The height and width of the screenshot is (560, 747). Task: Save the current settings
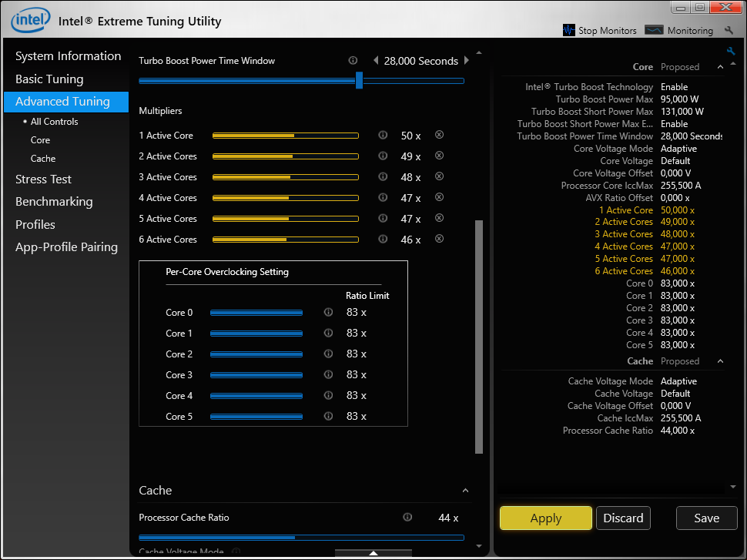pos(706,518)
